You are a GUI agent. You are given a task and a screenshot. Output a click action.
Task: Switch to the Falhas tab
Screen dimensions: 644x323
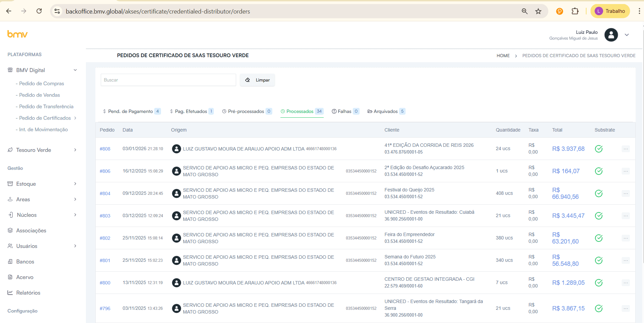click(345, 111)
